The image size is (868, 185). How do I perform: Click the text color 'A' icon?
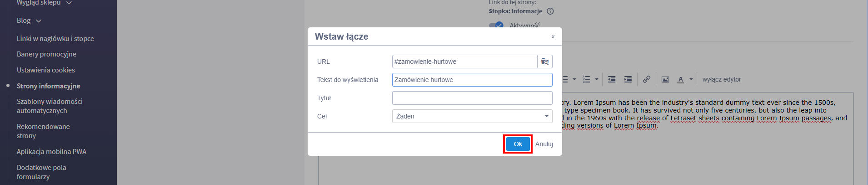[x=680, y=79]
